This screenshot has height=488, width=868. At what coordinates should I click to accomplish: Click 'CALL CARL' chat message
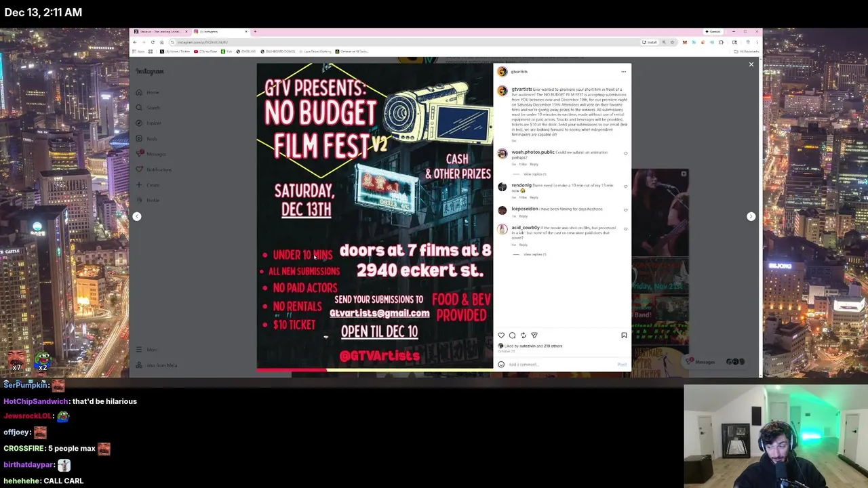pos(43,481)
